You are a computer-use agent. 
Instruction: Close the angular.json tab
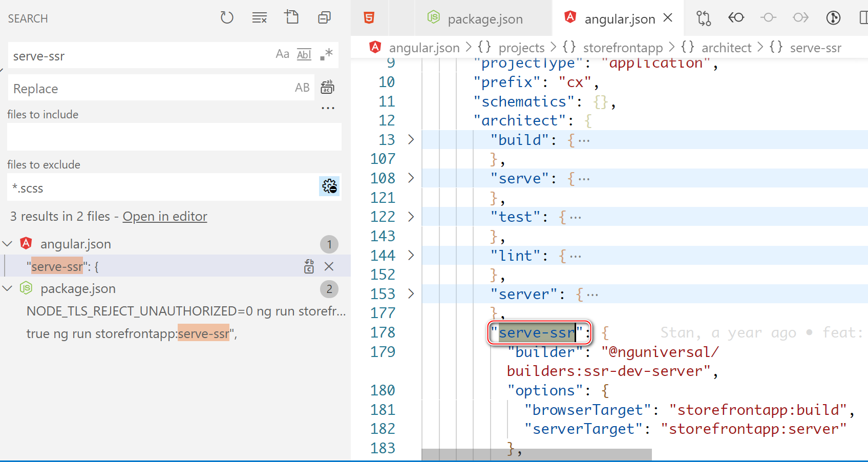[x=668, y=18]
